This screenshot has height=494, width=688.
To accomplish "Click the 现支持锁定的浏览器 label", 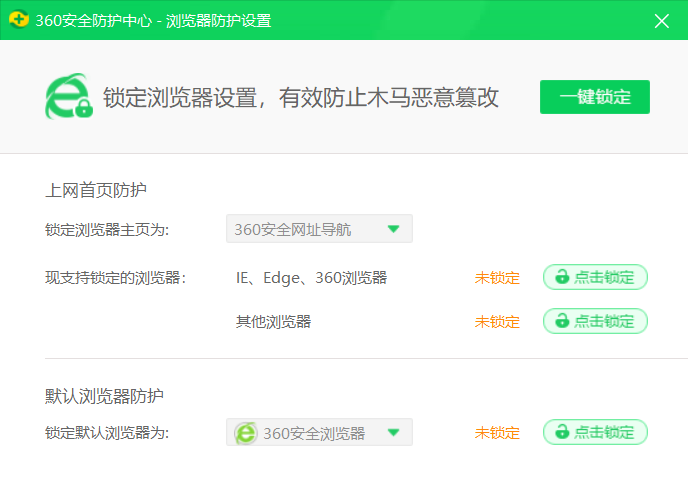I will click(x=115, y=278).
